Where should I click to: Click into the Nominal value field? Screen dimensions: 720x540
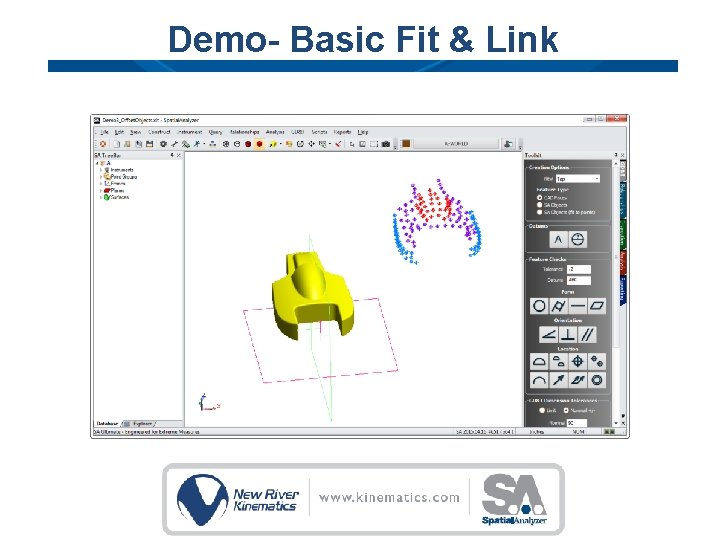click(x=577, y=422)
